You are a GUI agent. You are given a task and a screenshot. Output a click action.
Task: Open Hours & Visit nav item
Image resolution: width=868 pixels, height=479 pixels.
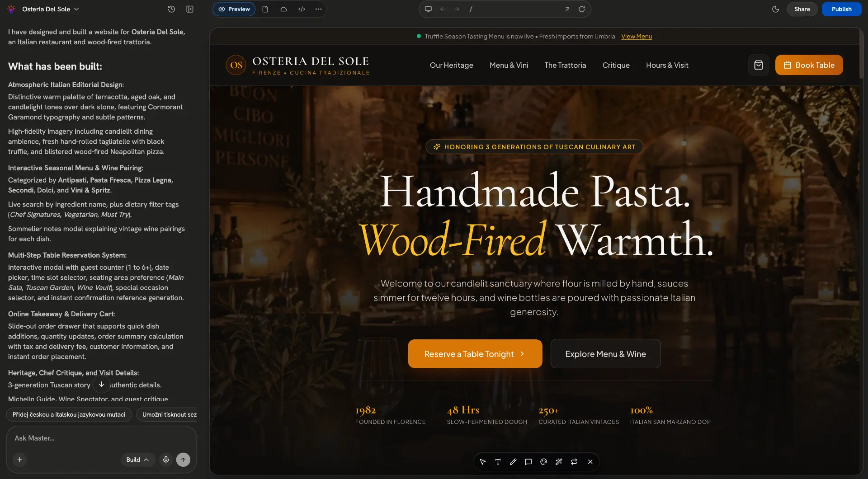[667, 65]
